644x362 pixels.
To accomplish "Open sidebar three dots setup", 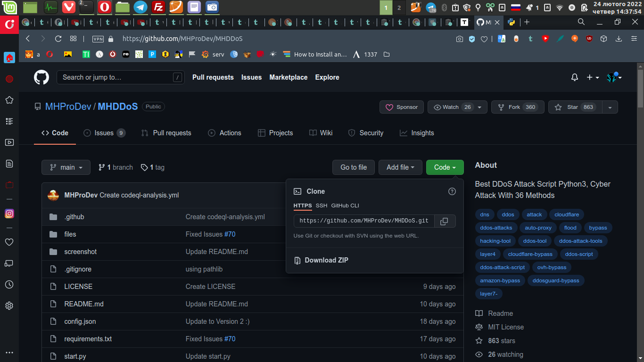I will (9, 353).
